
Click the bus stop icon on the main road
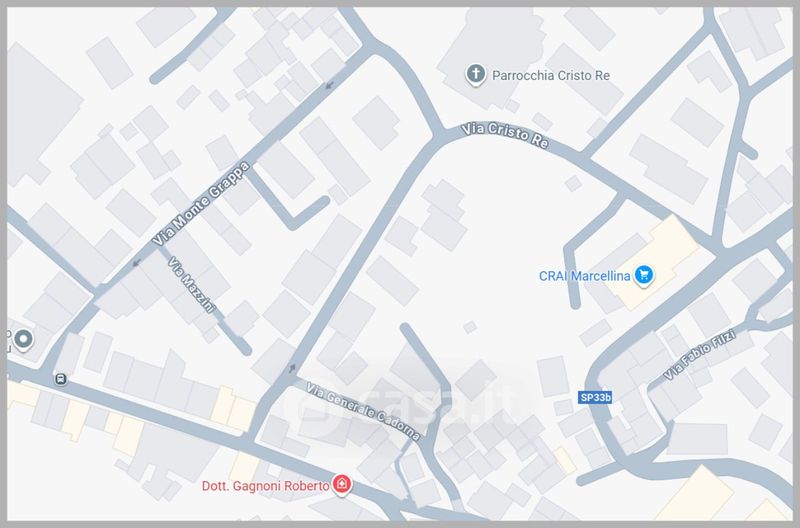click(x=61, y=379)
